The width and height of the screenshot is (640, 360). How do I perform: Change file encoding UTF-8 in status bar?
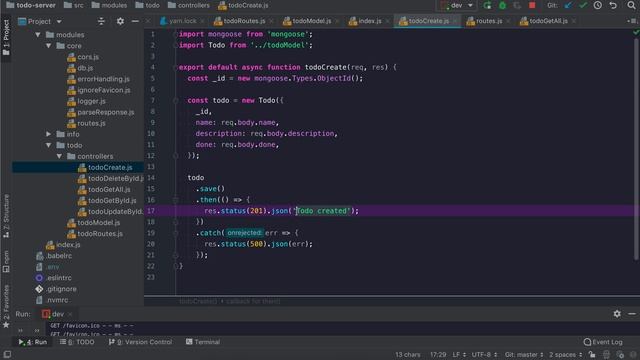485,354
